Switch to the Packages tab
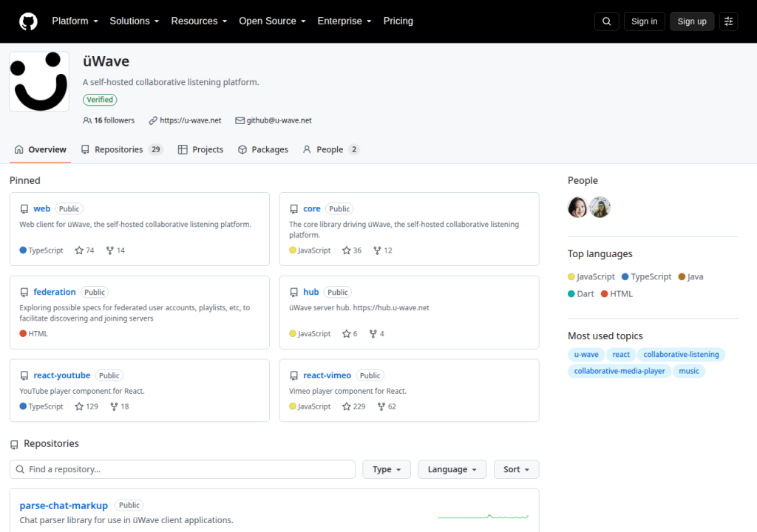 [263, 150]
